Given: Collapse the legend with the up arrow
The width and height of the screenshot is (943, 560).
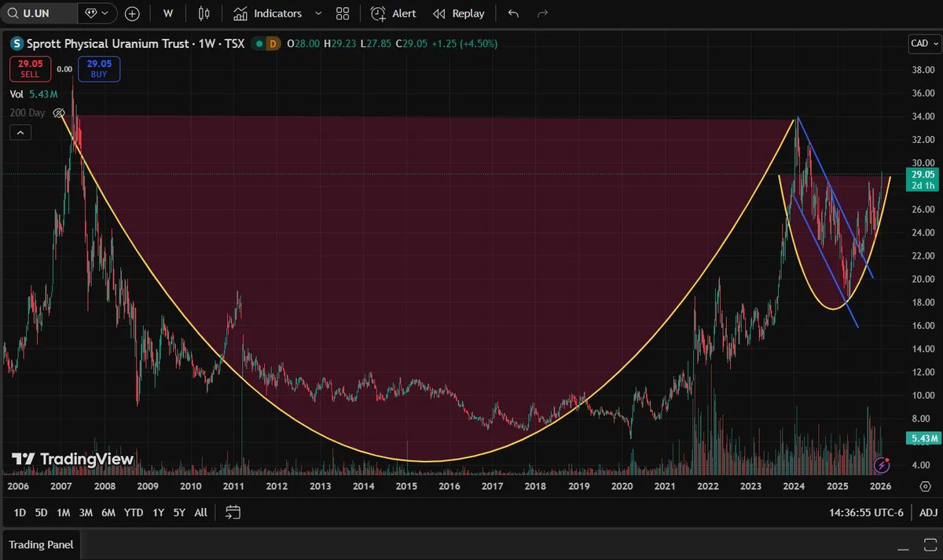Looking at the screenshot, I should click(x=20, y=132).
